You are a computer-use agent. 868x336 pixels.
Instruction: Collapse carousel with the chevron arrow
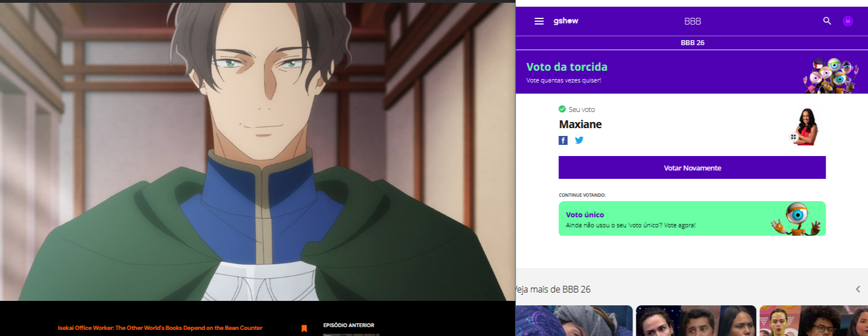point(858,289)
